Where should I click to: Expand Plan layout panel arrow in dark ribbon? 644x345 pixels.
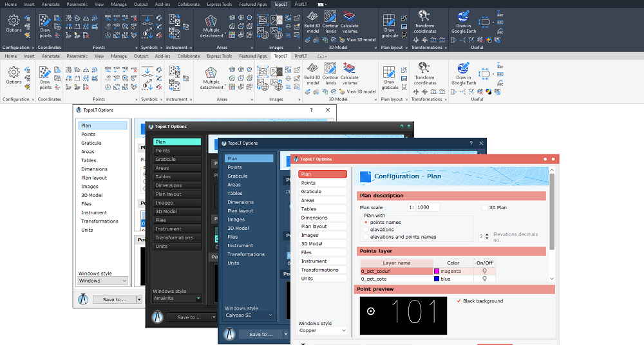point(406,48)
